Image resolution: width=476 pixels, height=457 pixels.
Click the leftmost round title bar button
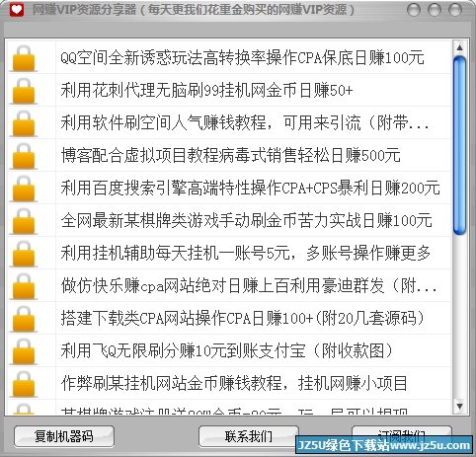[414, 10]
